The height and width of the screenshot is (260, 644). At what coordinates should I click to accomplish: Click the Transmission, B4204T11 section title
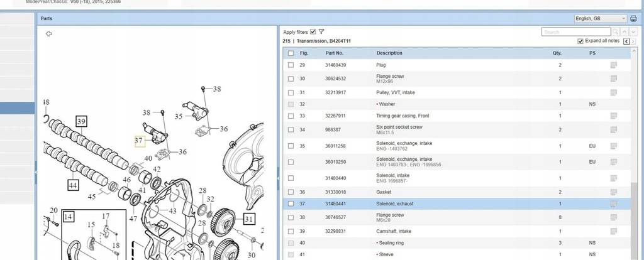click(x=324, y=41)
